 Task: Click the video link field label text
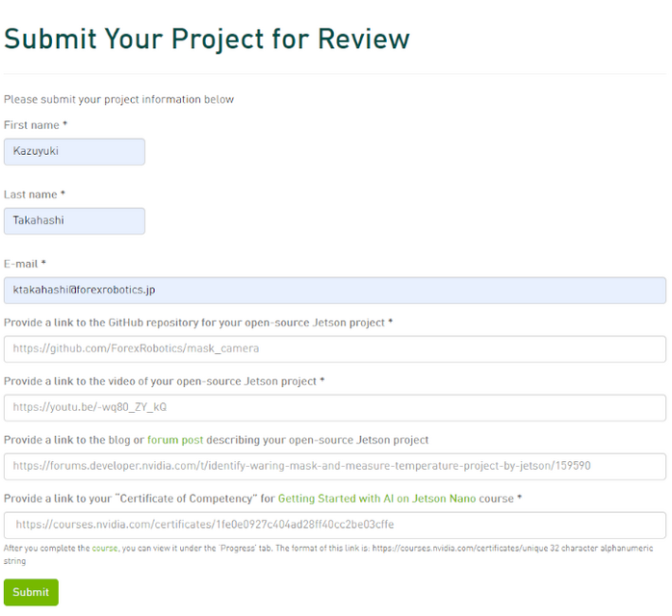[x=164, y=381]
